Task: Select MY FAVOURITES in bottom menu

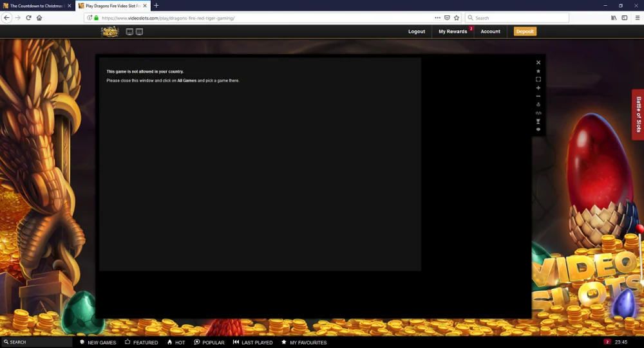Action: 304,342
